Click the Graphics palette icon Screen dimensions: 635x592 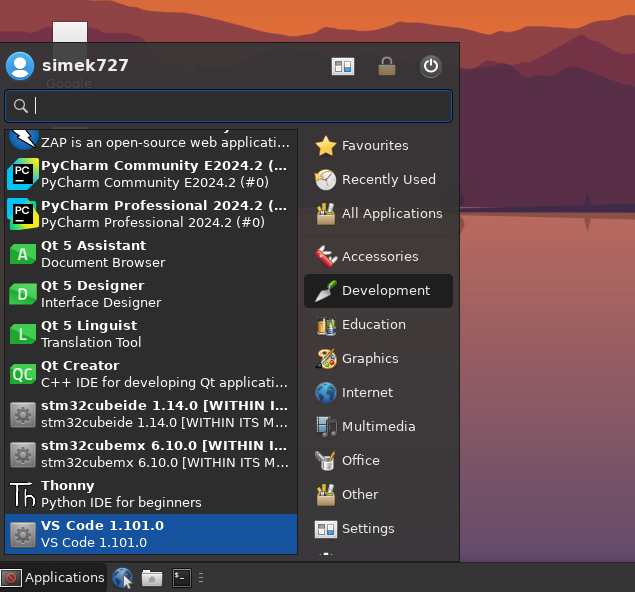(326, 359)
